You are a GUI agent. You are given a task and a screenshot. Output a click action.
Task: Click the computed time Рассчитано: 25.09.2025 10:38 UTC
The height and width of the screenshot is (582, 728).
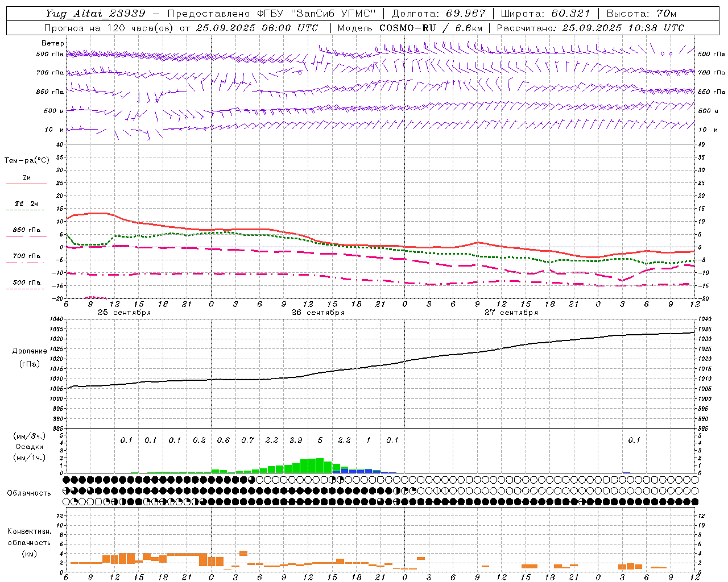tap(590, 28)
